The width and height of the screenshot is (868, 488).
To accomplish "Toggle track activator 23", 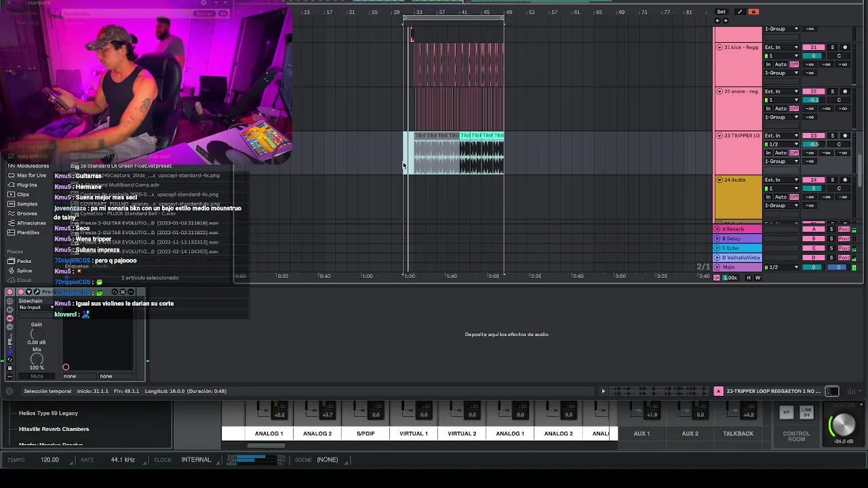I will point(814,136).
